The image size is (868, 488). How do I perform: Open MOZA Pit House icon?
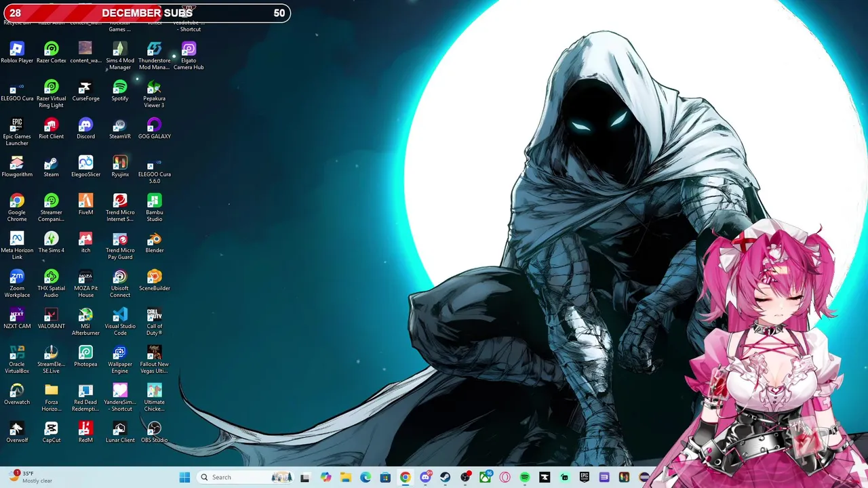pos(85,284)
